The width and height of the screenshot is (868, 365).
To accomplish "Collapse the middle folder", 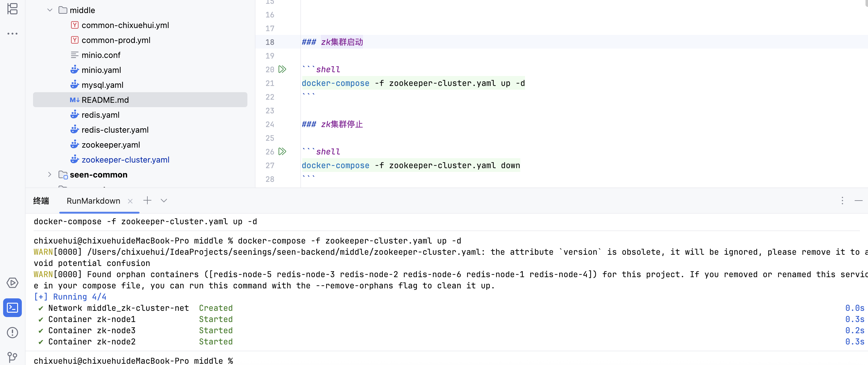I will click(x=50, y=10).
